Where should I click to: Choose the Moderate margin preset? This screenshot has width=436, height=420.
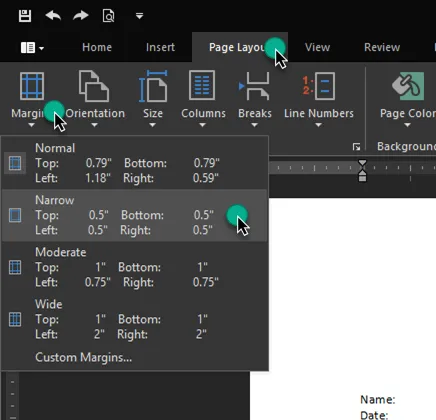pyautogui.click(x=135, y=267)
